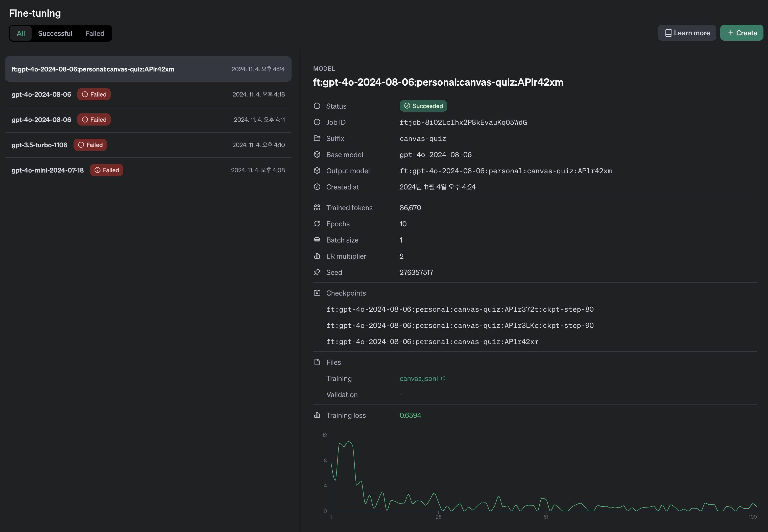Viewport: 768px width, 532px height.
Task: Click the Failed badge on gpt-4o-mini-2024-07-18
Action: 106,170
